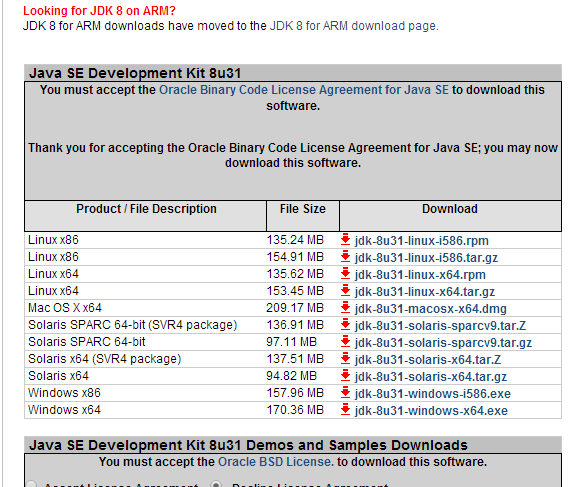Click the 'Looking for JDK 8 on ARM?' heading
This screenshot has height=487, width=580.
click(x=99, y=11)
